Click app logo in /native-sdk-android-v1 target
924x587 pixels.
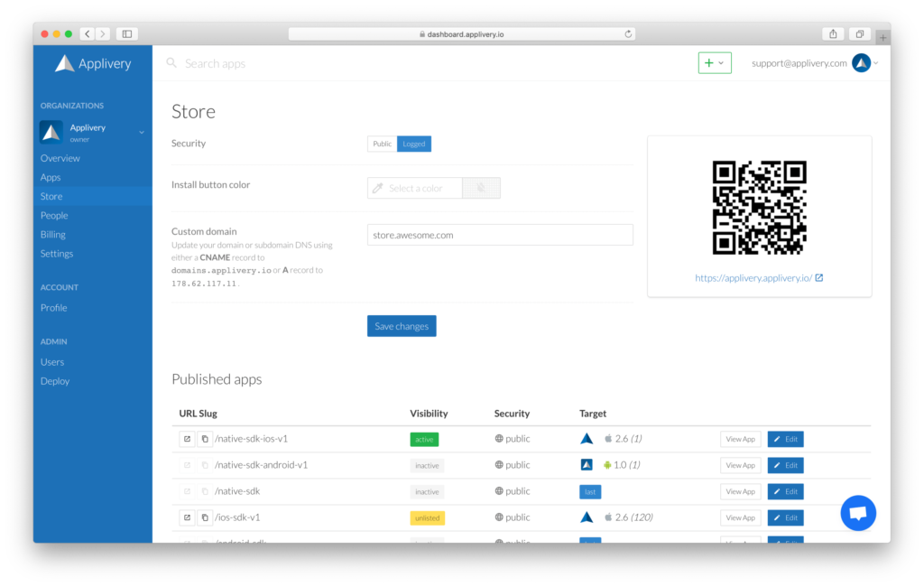pos(587,465)
